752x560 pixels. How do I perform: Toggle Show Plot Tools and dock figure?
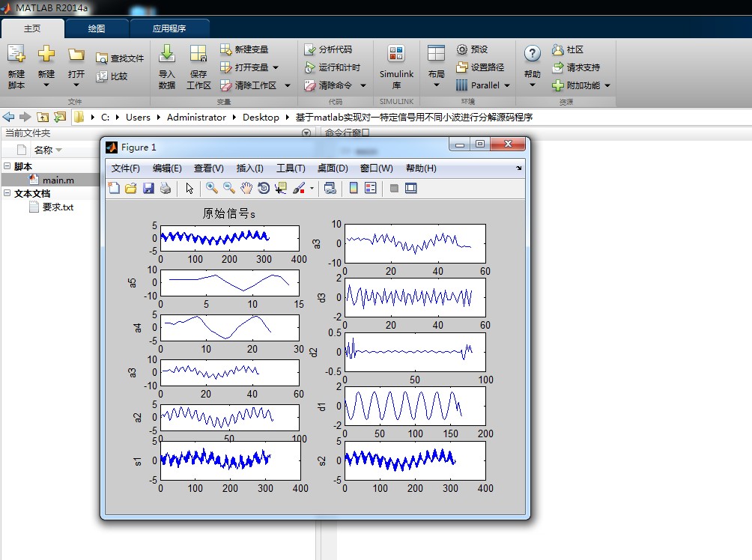tap(411, 188)
